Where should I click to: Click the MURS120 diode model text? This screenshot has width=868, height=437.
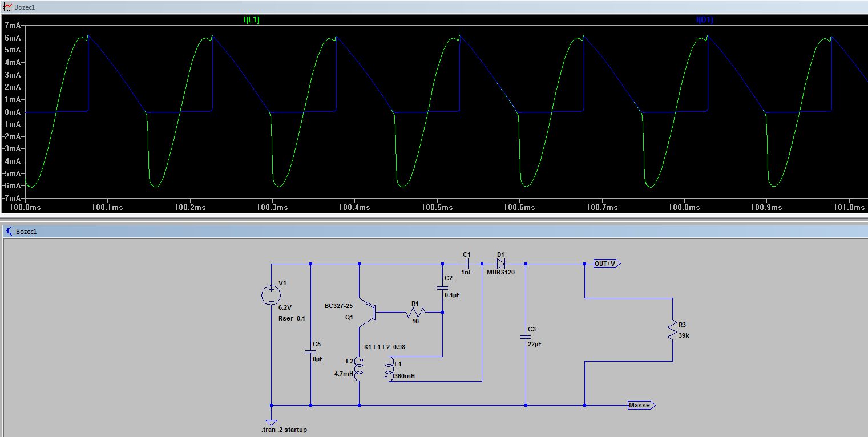coord(500,273)
